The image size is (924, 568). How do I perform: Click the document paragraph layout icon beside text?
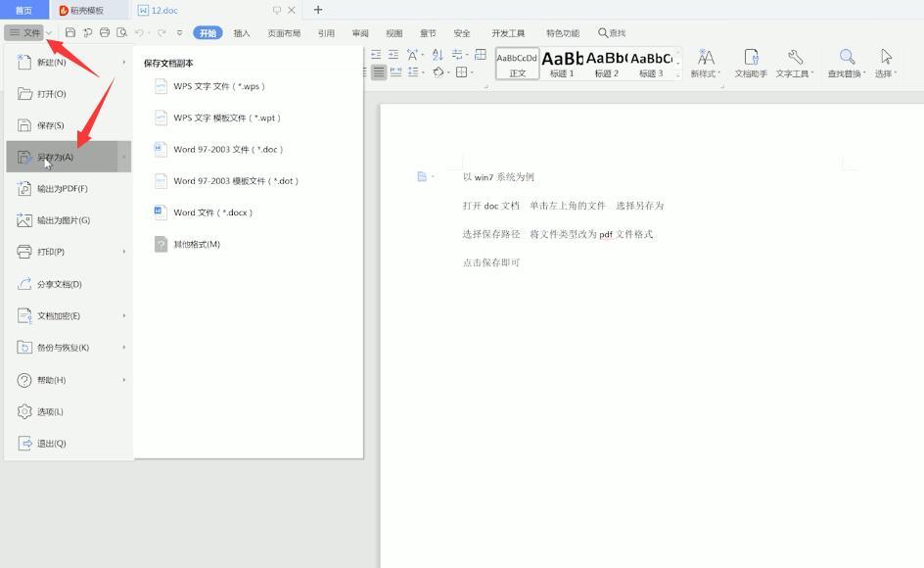pyautogui.click(x=422, y=176)
